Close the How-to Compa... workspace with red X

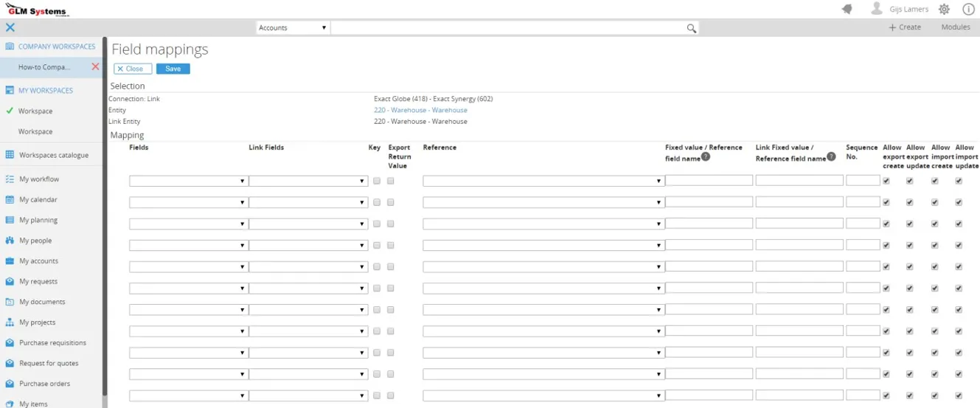point(95,67)
